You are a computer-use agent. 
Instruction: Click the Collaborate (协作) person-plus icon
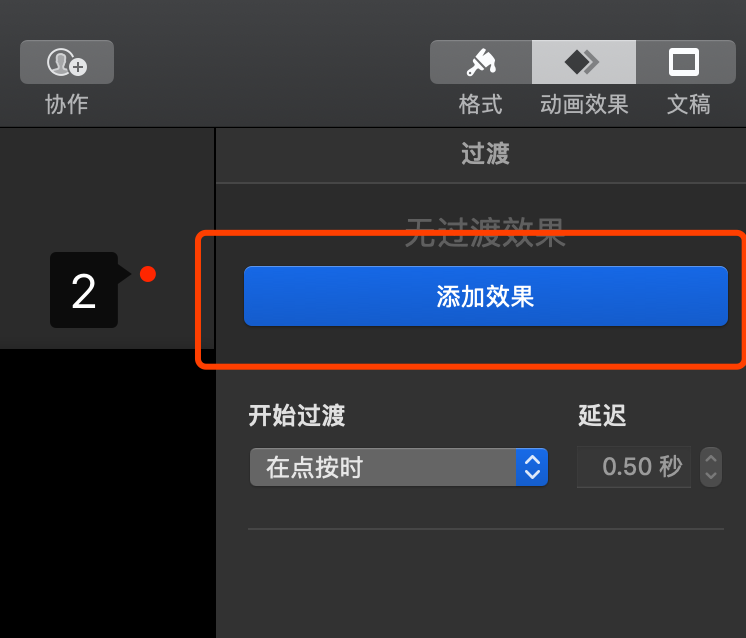point(67,62)
